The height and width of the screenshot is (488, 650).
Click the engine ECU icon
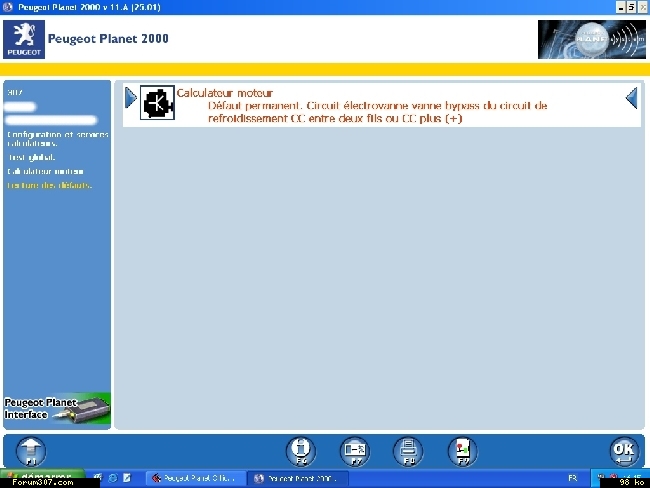[x=157, y=104]
